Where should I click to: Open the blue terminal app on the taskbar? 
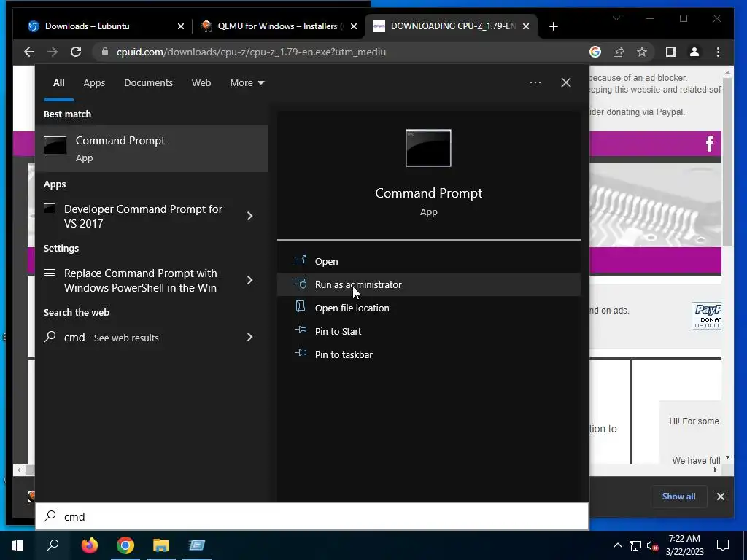tap(197, 545)
